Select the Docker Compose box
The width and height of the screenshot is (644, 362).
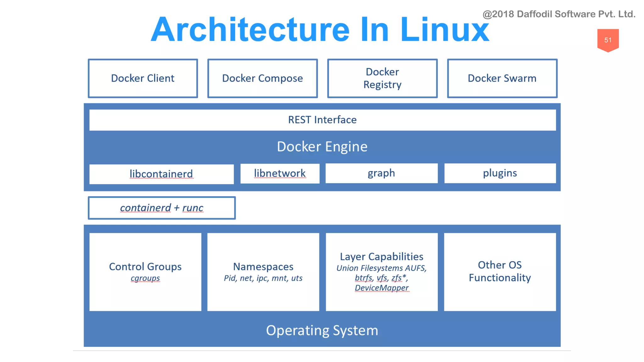[x=262, y=78]
